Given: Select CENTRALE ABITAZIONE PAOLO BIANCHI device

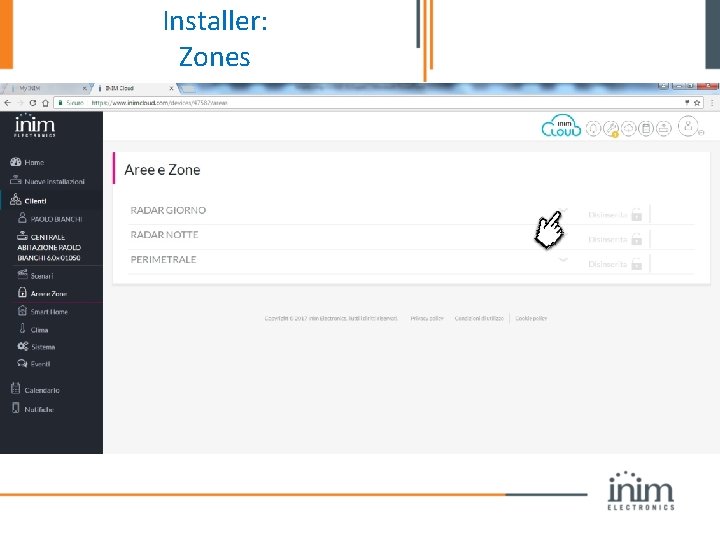Looking at the screenshot, I should [x=49, y=248].
